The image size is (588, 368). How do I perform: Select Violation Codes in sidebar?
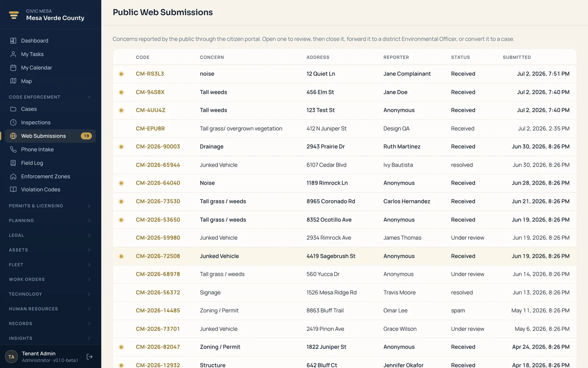click(x=50, y=190)
